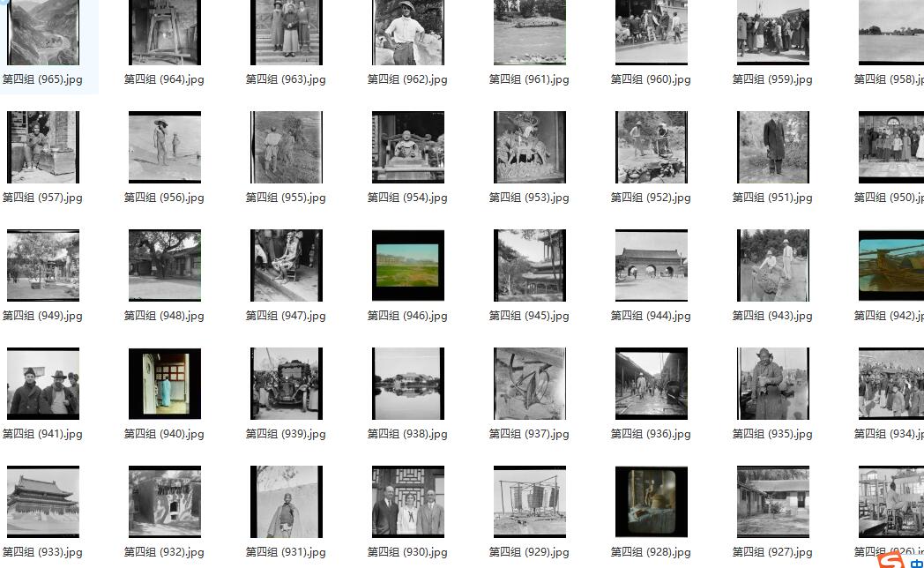The image size is (924, 568).
Task: Select the thumbnail 第四组 (965).jpg
Action: 43,34
